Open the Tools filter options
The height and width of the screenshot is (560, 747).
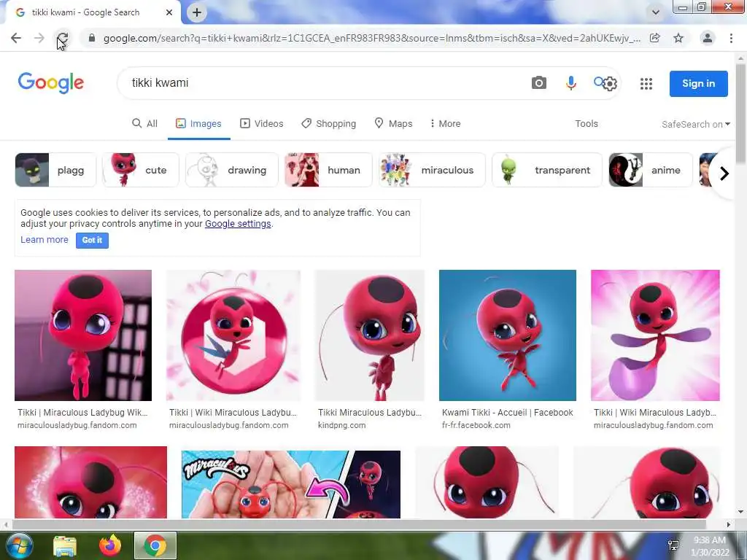click(x=587, y=123)
